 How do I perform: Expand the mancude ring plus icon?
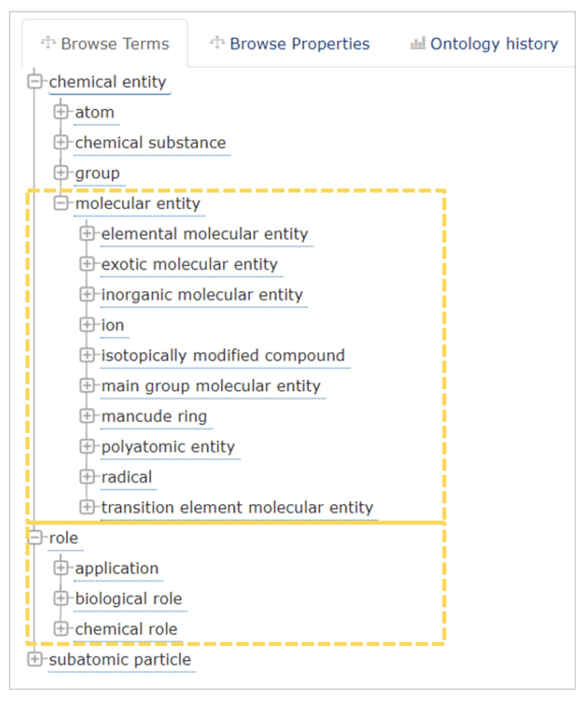[x=87, y=416]
